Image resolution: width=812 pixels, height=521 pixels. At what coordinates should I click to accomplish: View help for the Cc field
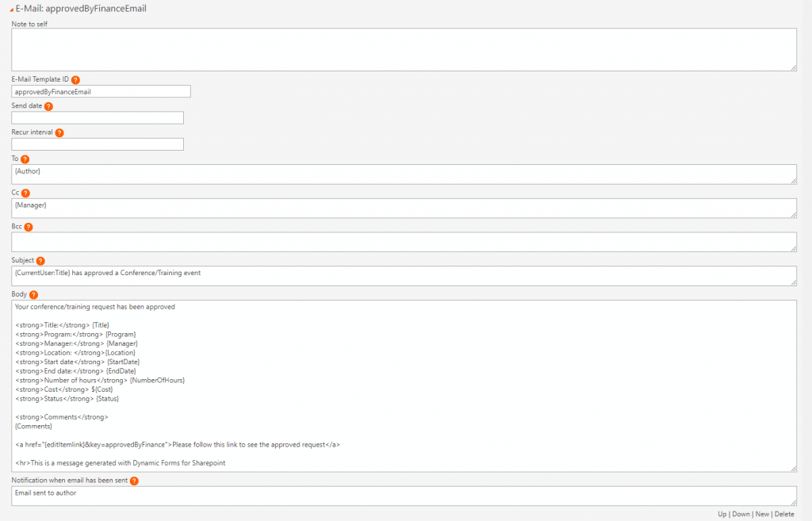[x=25, y=193]
